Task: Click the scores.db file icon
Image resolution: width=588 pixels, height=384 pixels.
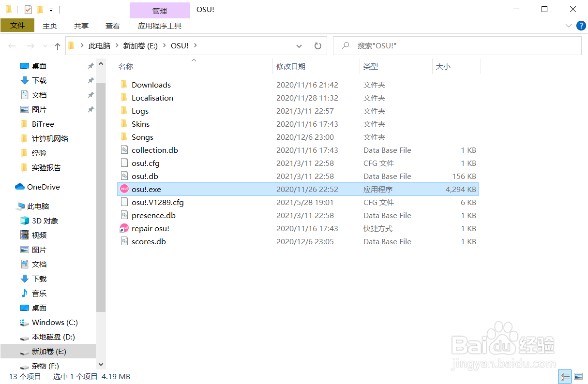Action: (124, 241)
